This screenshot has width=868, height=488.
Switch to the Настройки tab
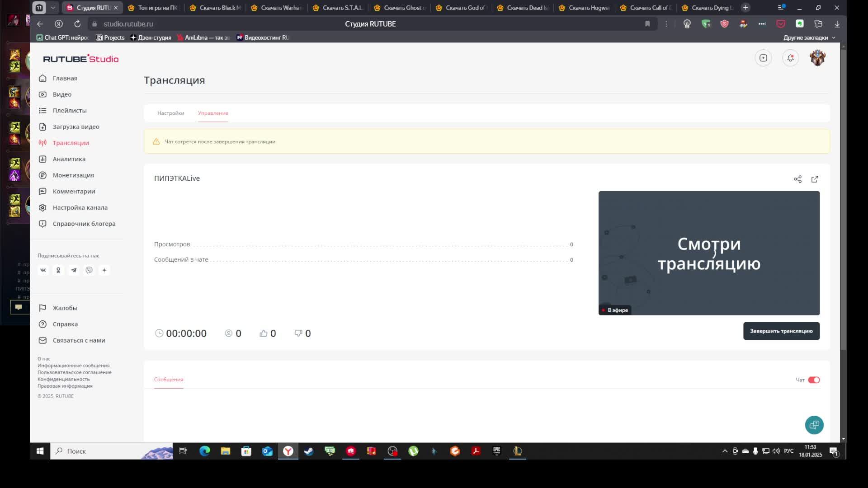pyautogui.click(x=171, y=113)
